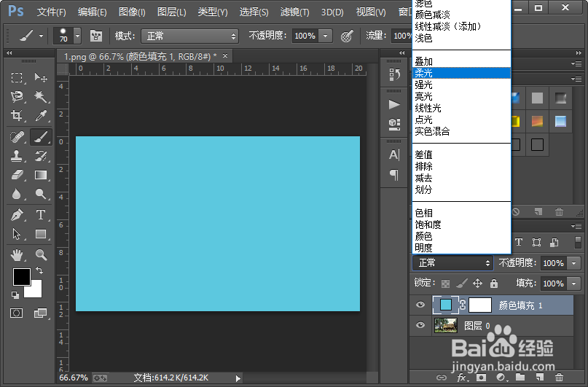Choose 叠加 blend mode
This screenshot has height=387, width=588.
click(x=462, y=61)
